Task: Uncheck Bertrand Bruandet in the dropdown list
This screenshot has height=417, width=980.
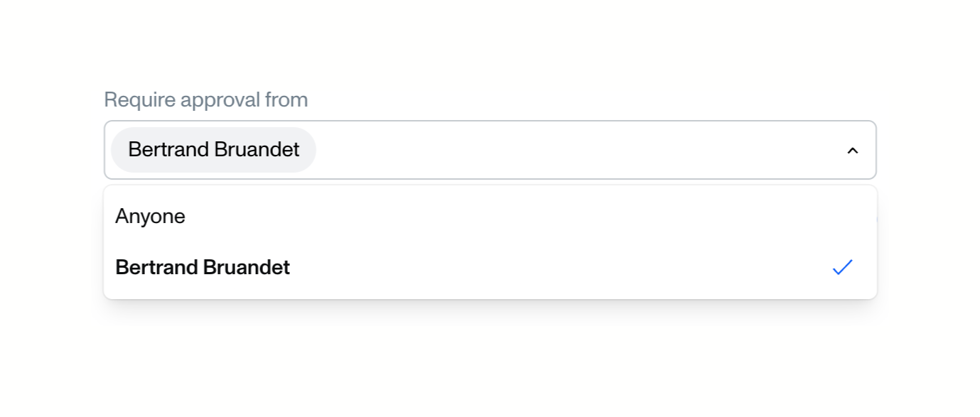Action: (x=203, y=268)
